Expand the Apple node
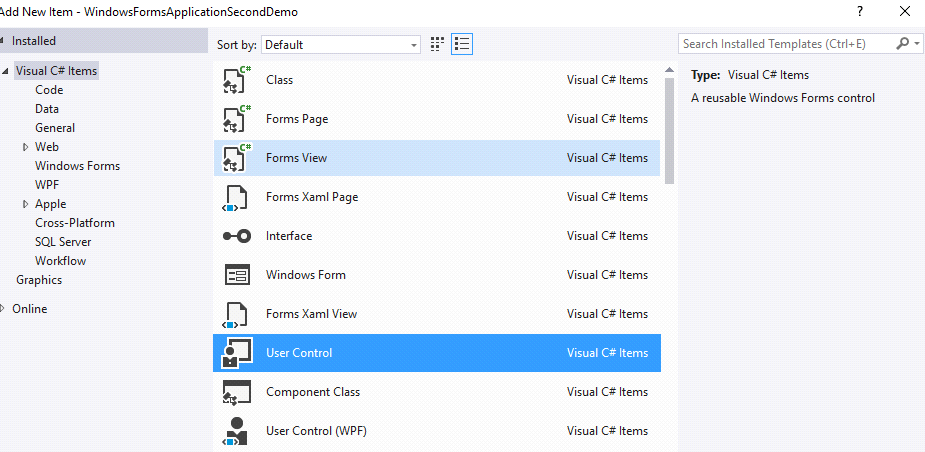This screenshot has height=452, width=925. (x=25, y=204)
